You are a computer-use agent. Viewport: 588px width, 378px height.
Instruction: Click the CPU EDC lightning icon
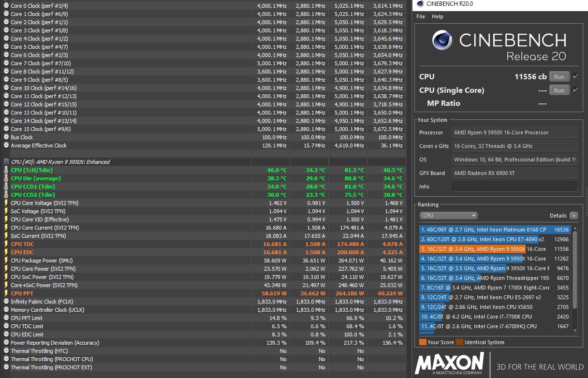(6, 252)
